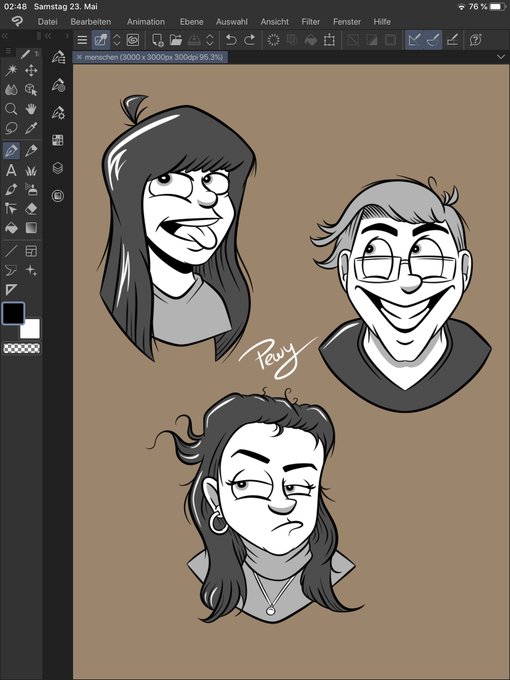Open the Datei menu
This screenshot has height=680, width=510.
click(x=47, y=22)
